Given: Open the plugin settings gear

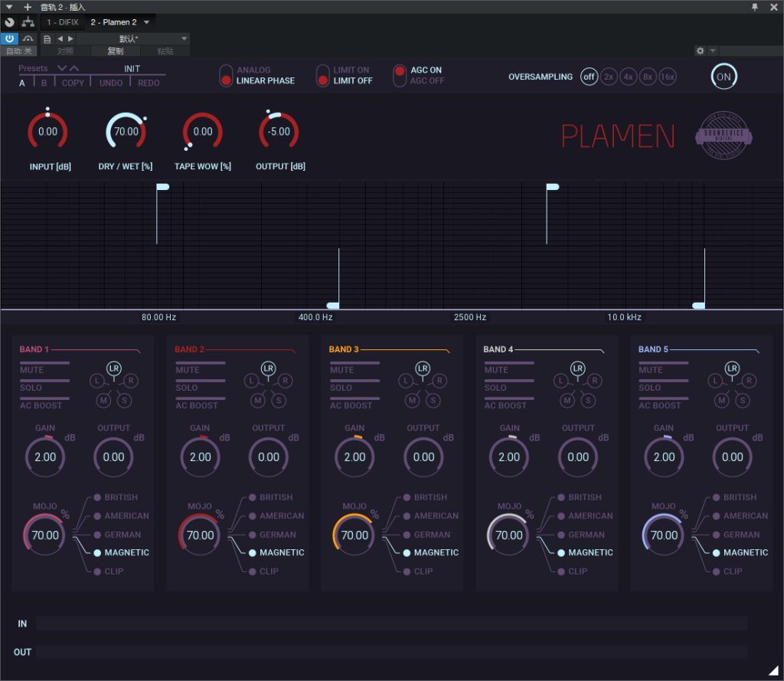Looking at the screenshot, I should [700, 51].
